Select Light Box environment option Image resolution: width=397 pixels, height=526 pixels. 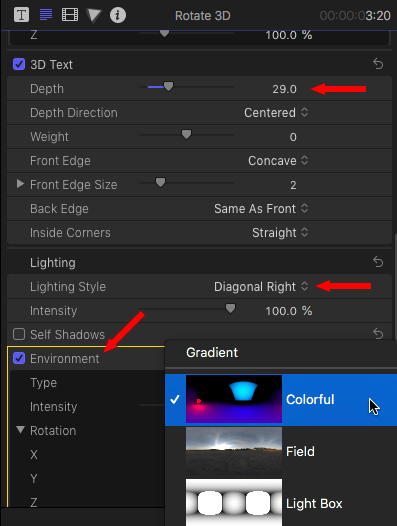point(281,503)
